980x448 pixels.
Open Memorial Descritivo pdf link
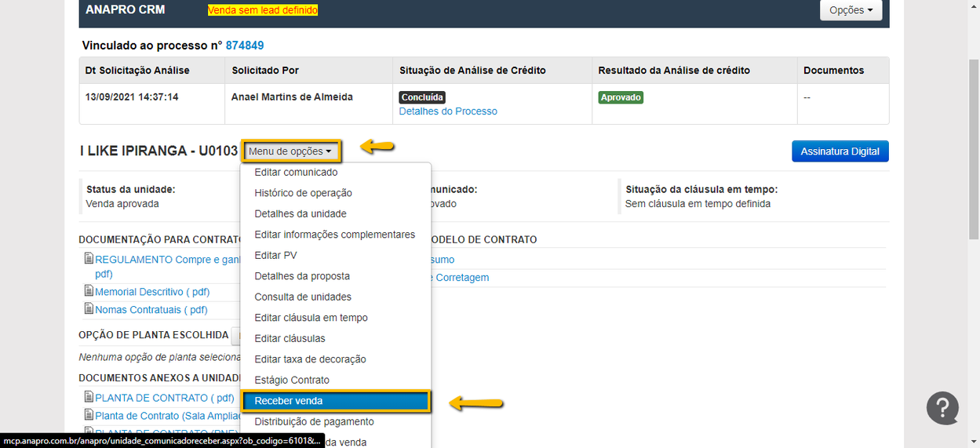click(151, 292)
